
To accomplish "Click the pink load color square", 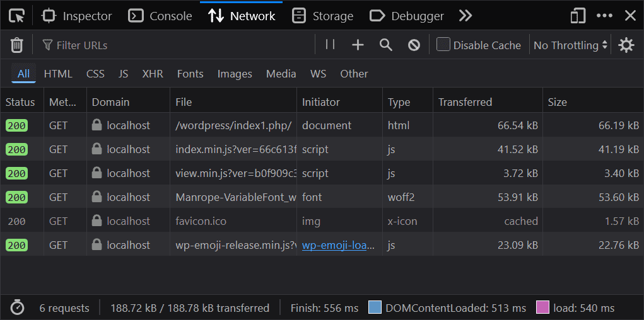I will point(542,307).
